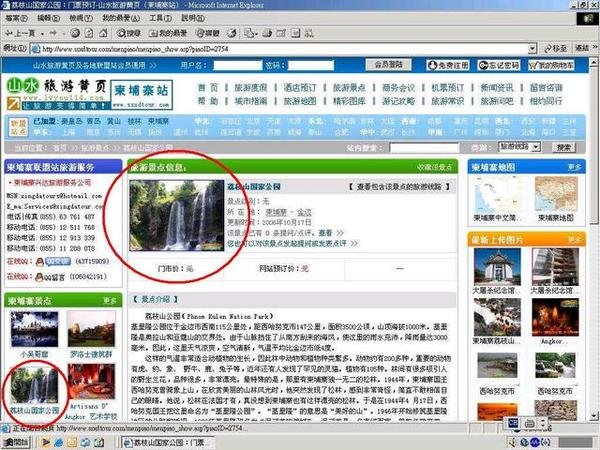Click the page scrollbar up arrow
The height and width of the screenshot is (450, 600).
[x=594, y=62]
